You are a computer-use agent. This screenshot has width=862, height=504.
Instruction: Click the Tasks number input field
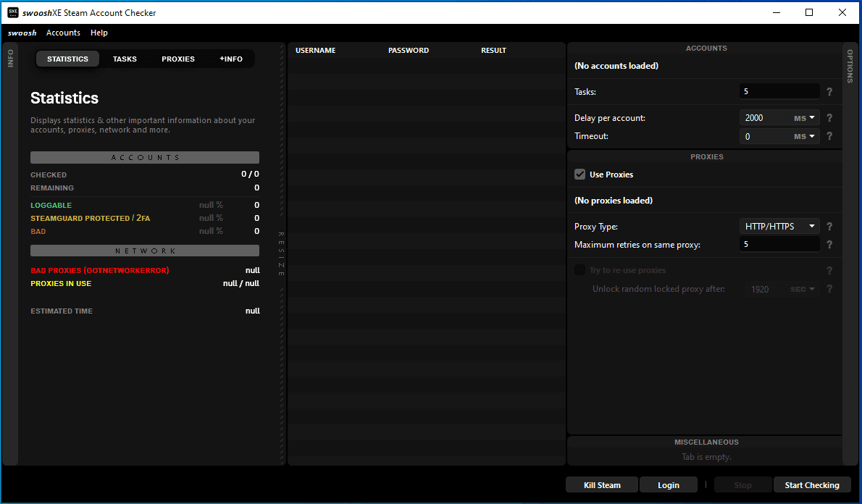(x=779, y=91)
